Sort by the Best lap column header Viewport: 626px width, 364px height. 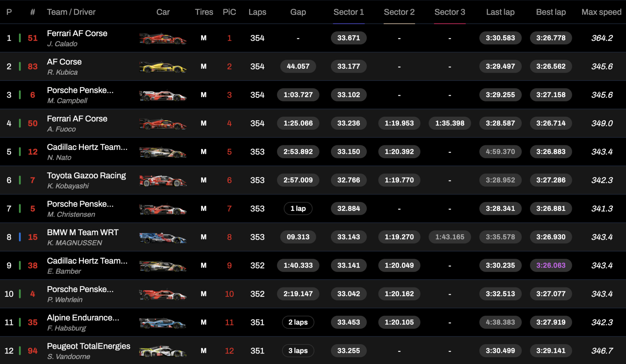pyautogui.click(x=550, y=12)
